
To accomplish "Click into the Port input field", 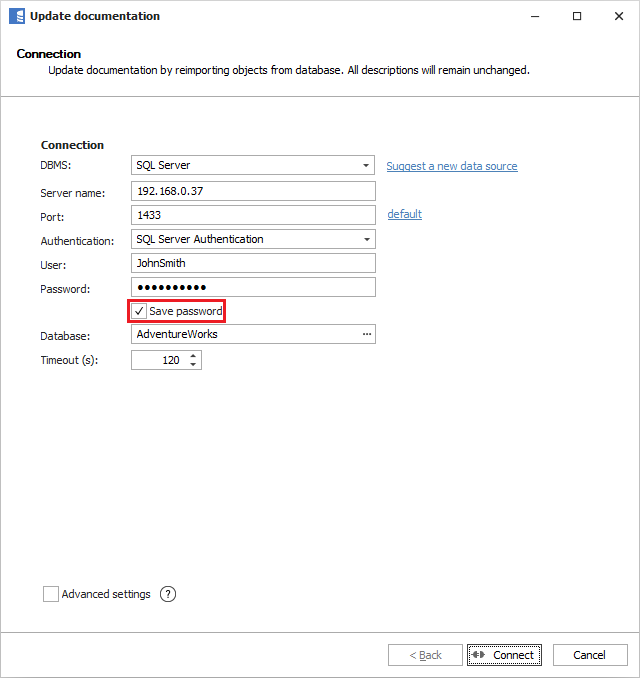I will pyautogui.click(x=253, y=215).
